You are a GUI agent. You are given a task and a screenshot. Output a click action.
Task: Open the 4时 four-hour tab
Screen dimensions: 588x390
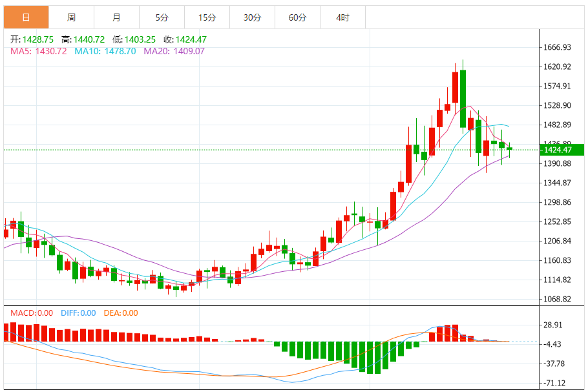point(342,17)
